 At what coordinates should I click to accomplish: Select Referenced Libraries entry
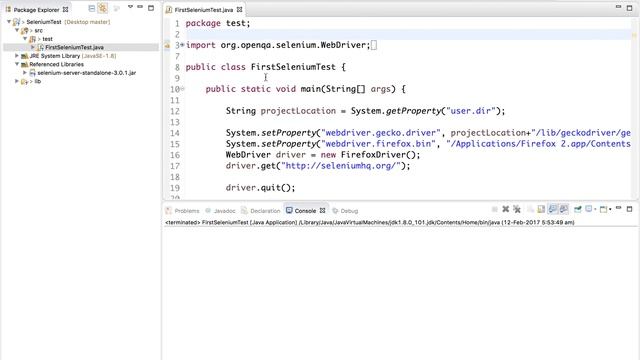point(52,64)
